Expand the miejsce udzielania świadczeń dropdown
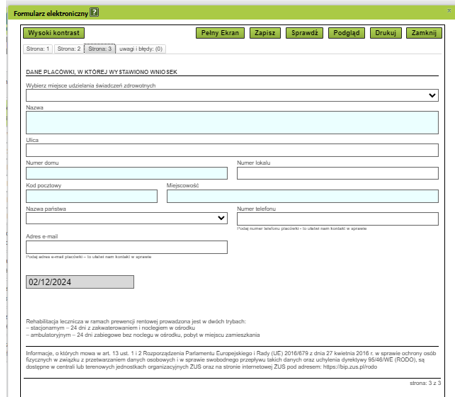The image size is (459, 397). coord(232,95)
